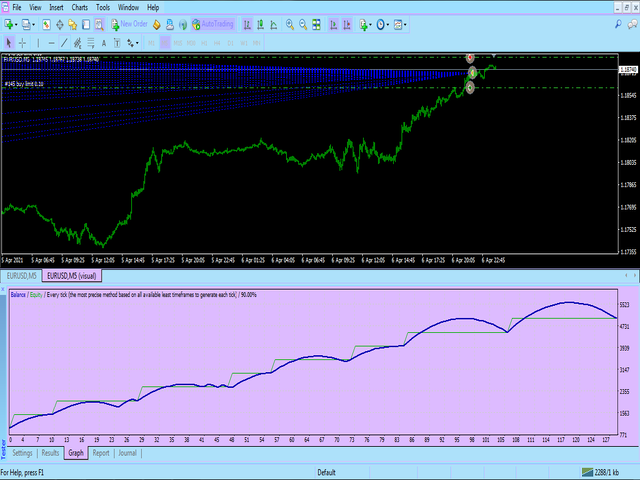The image size is (640, 480).
Task: Open the Indicators list icon
Action: (x=363, y=24)
